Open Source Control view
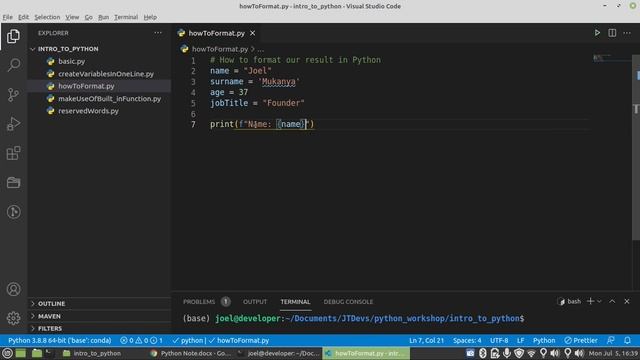Image resolution: width=640 pixels, height=360 pixels. coord(13,94)
